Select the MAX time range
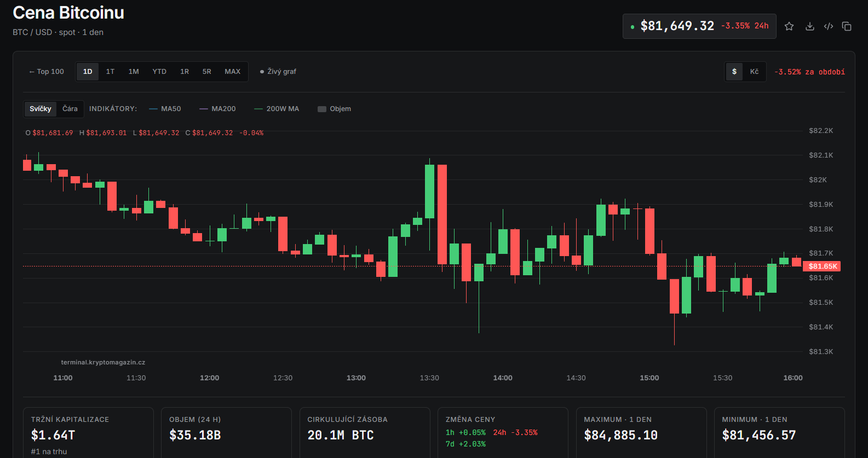Viewport: 868px width, 458px height. pos(233,72)
